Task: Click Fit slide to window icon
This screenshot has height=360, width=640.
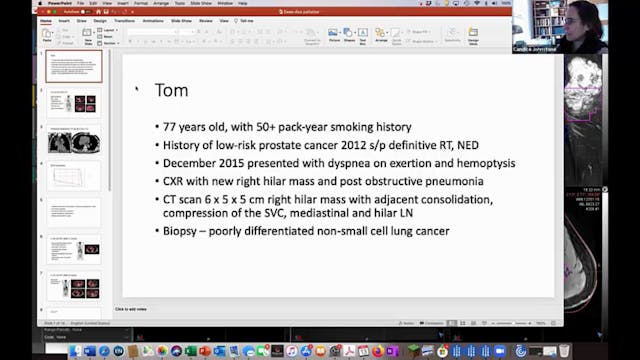Action: point(553,323)
